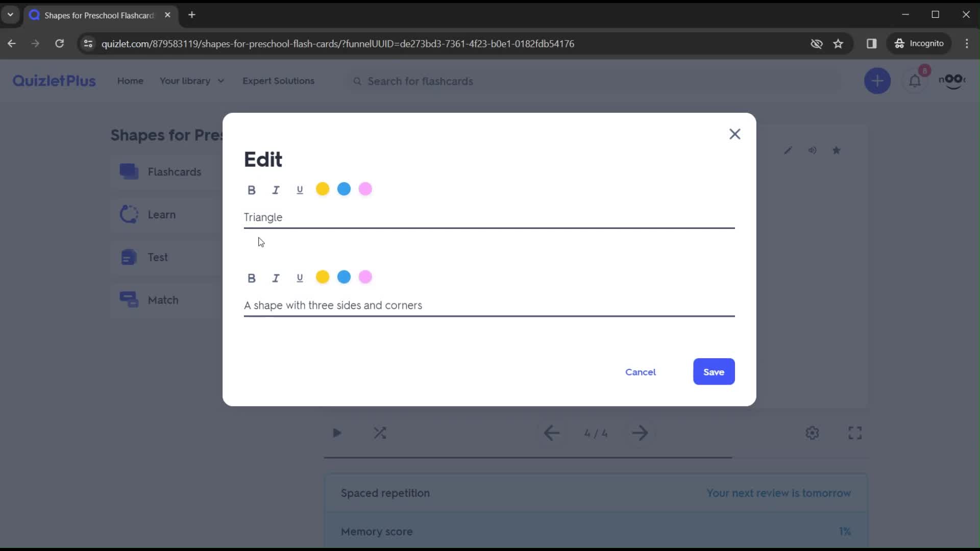Screen dimensions: 980x551
Task: Select blue color swatch in definition toolbar
Action: 345,278
